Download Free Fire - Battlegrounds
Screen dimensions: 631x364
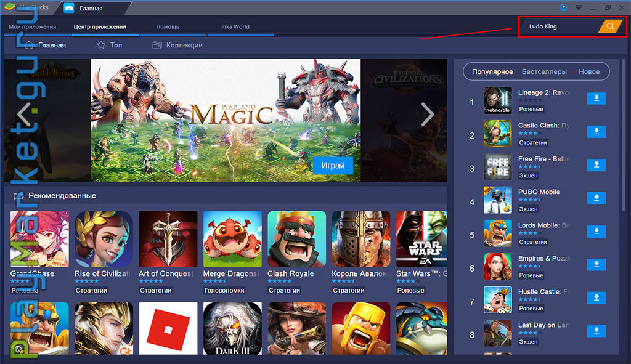(596, 165)
